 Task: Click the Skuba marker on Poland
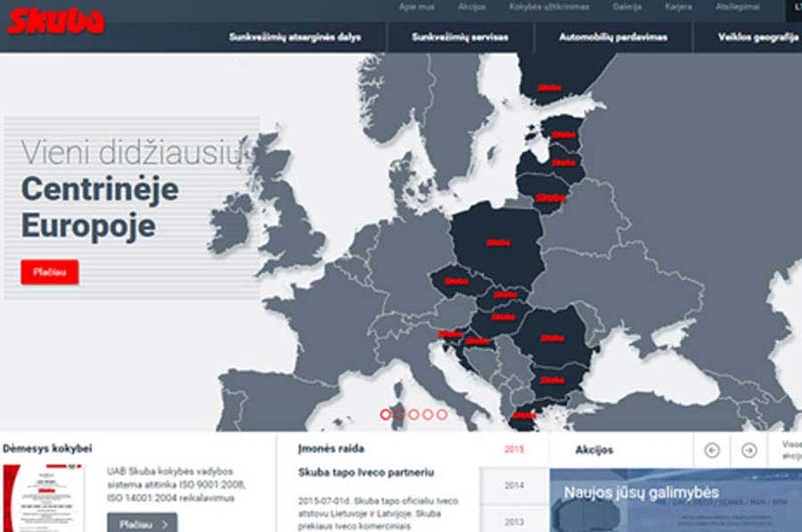pos(499,242)
